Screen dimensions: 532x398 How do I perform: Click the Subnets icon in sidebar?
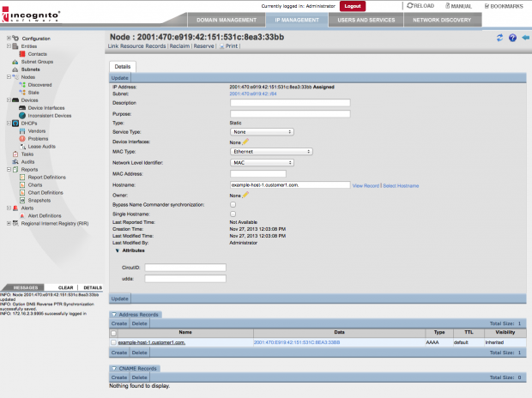pos(15,69)
